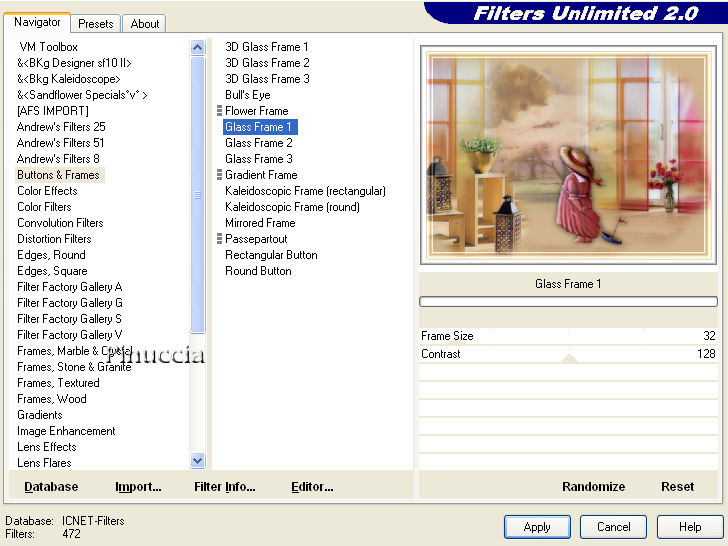This screenshot has height=546, width=728.
Task: Select Frames, Textured category
Action: (58, 383)
